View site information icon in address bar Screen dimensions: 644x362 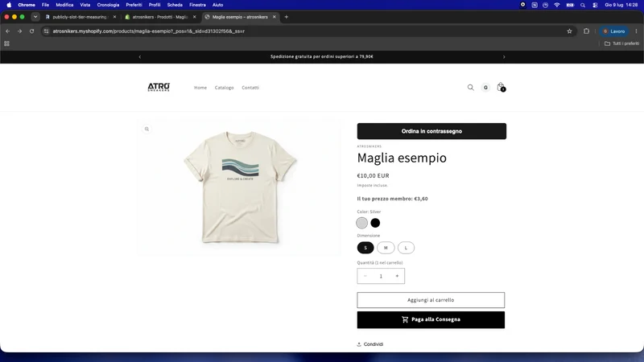coord(47,31)
